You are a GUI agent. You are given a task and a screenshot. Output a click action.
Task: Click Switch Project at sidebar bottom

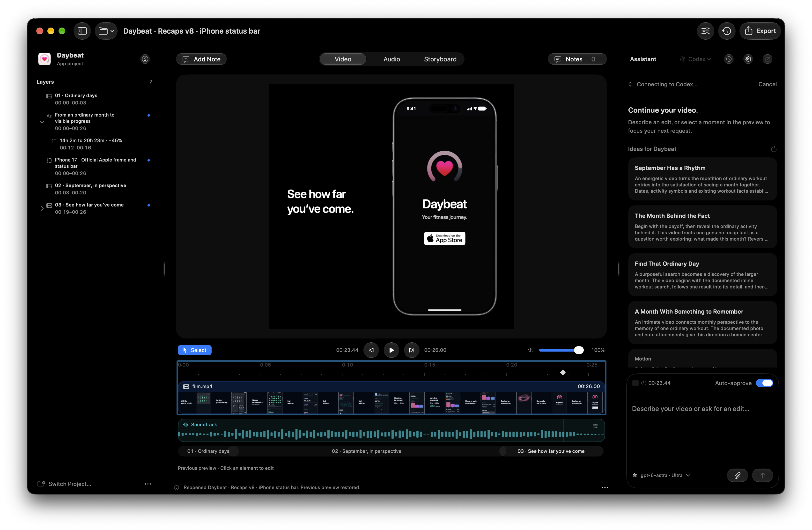click(x=65, y=484)
